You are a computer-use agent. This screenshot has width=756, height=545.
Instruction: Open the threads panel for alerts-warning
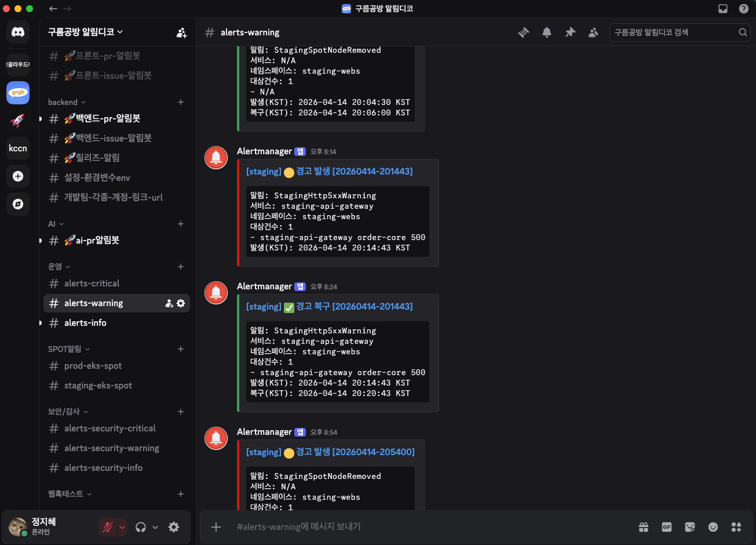[524, 32]
